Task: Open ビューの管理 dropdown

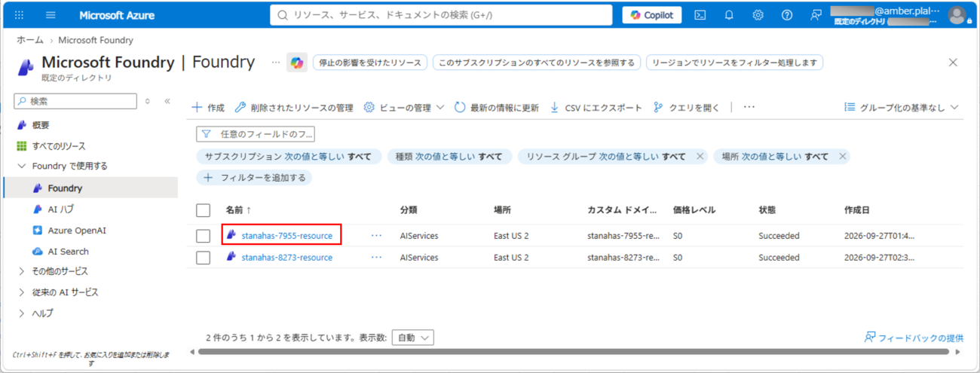Action: (404, 108)
